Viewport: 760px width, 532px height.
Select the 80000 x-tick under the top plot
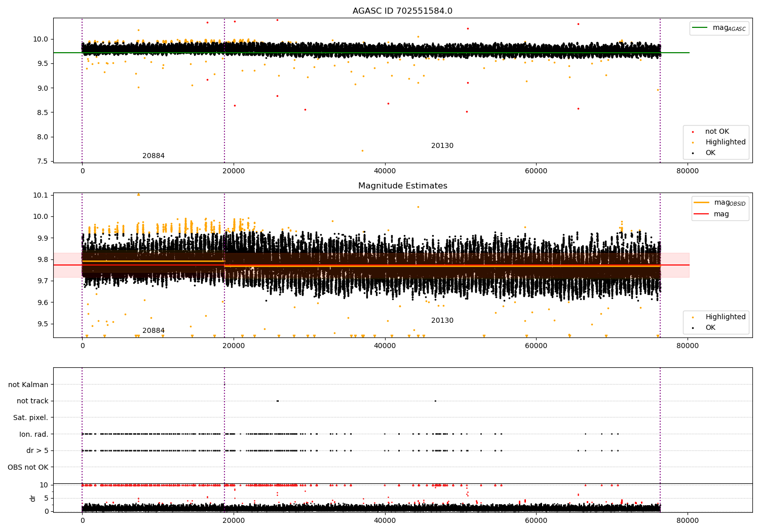688,171
